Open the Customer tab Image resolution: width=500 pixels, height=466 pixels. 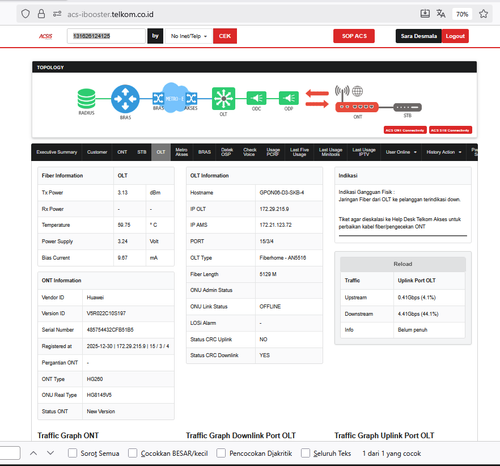pos(97,152)
